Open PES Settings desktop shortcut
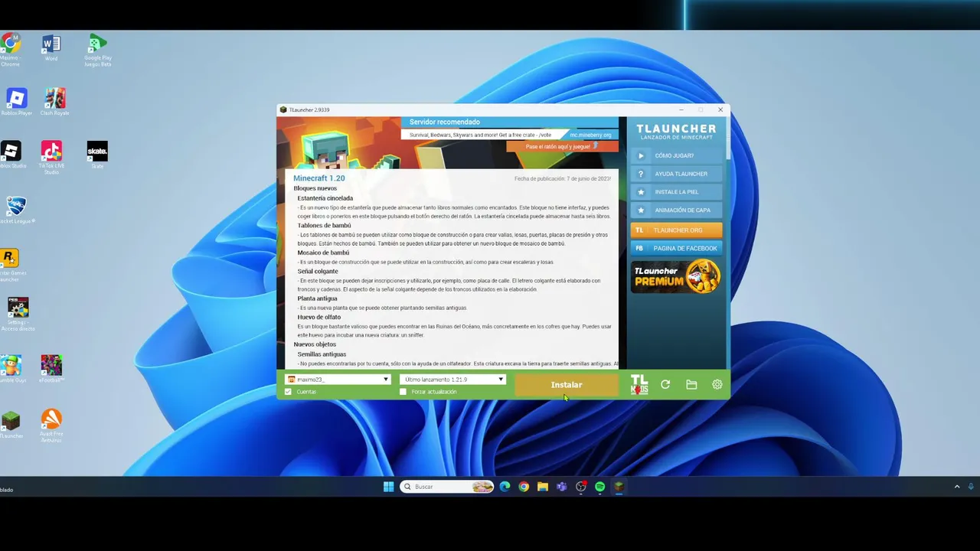 pos(17,315)
